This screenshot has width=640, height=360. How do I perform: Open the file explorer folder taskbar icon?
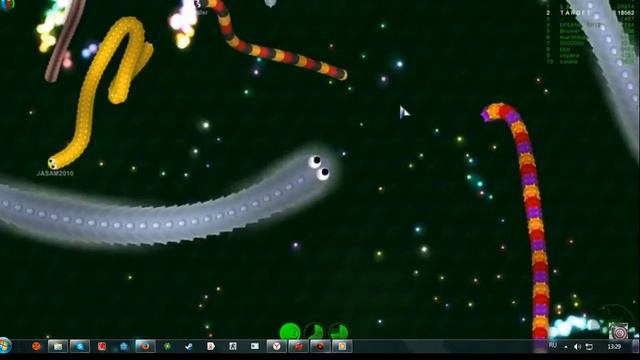point(58,346)
